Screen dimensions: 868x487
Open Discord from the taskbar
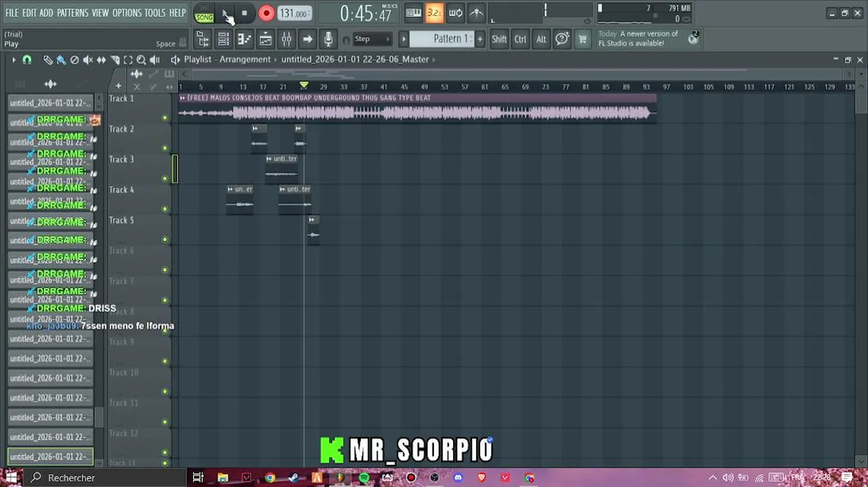[x=458, y=478]
